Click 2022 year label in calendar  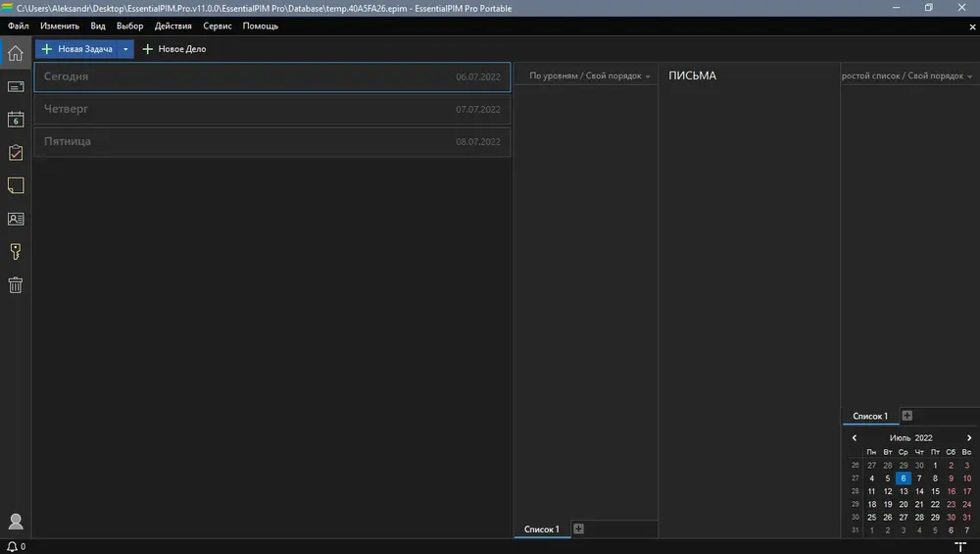coord(924,437)
